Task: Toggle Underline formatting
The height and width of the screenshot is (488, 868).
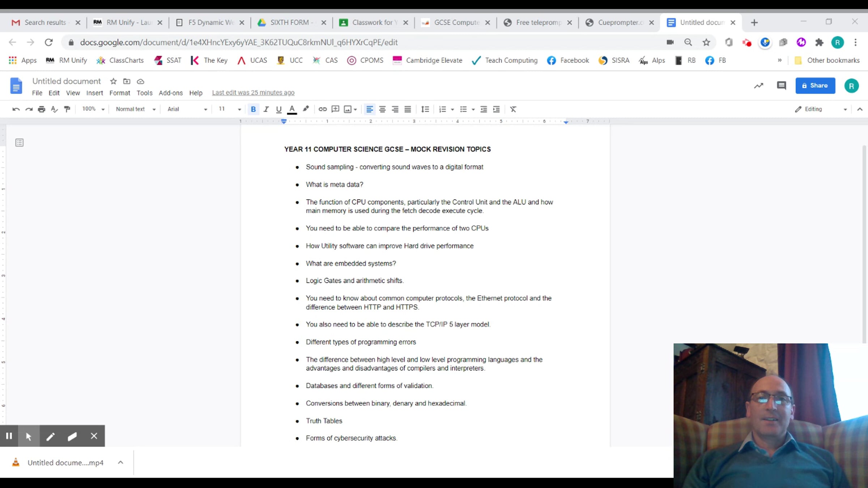Action: pos(278,109)
